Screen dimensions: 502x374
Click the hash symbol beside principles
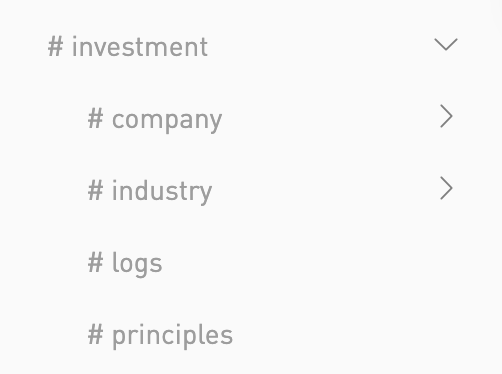(95, 335)
